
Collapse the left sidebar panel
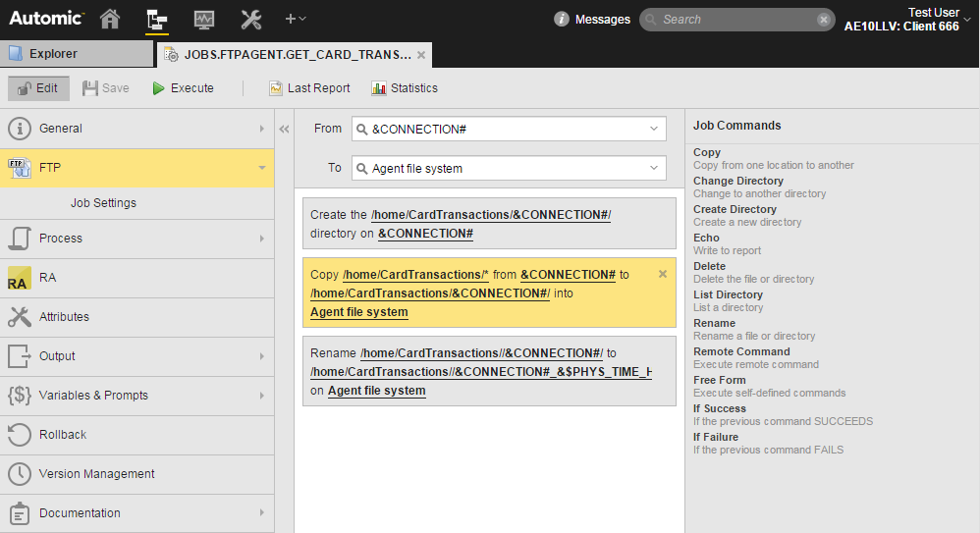[285, 129]
